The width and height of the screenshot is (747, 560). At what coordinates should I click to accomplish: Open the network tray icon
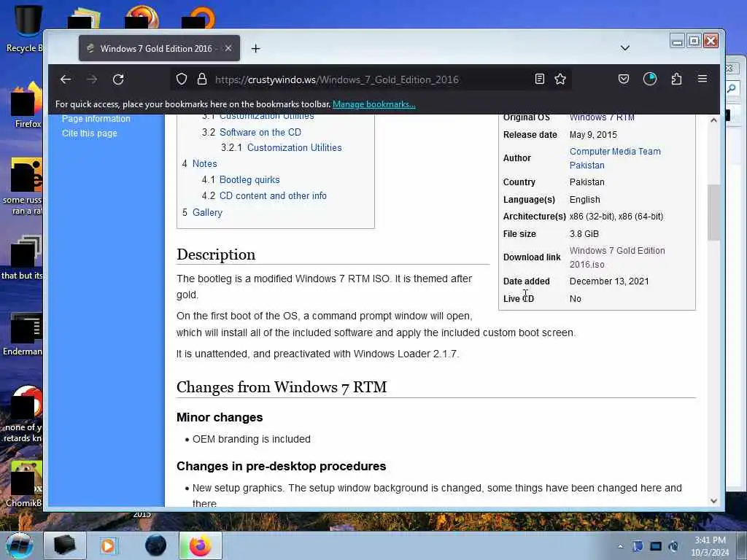point(656,546)
